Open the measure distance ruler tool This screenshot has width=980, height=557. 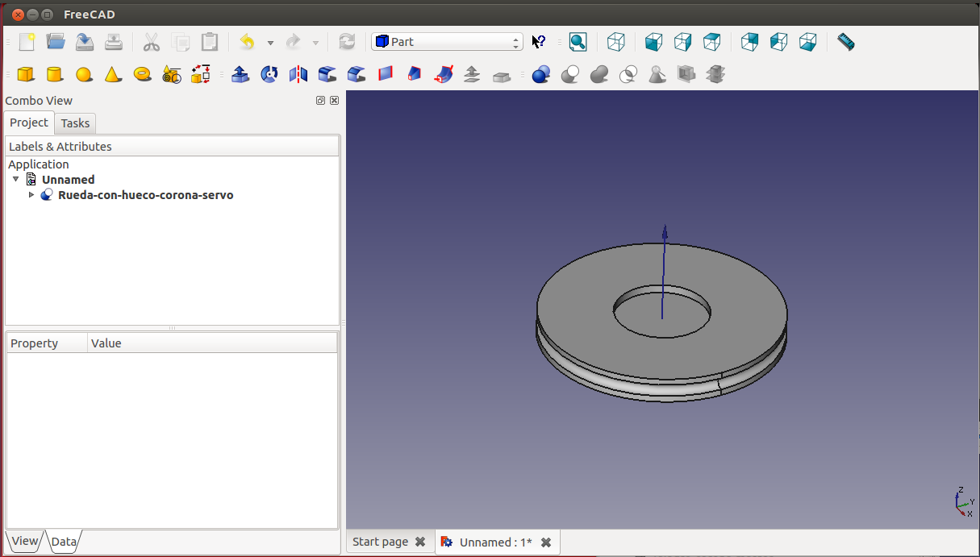click(845, 42)
